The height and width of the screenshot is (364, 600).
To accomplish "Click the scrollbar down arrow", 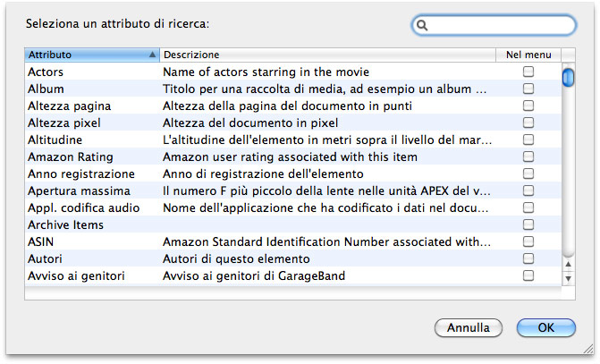I will click(x=568, y=279).
